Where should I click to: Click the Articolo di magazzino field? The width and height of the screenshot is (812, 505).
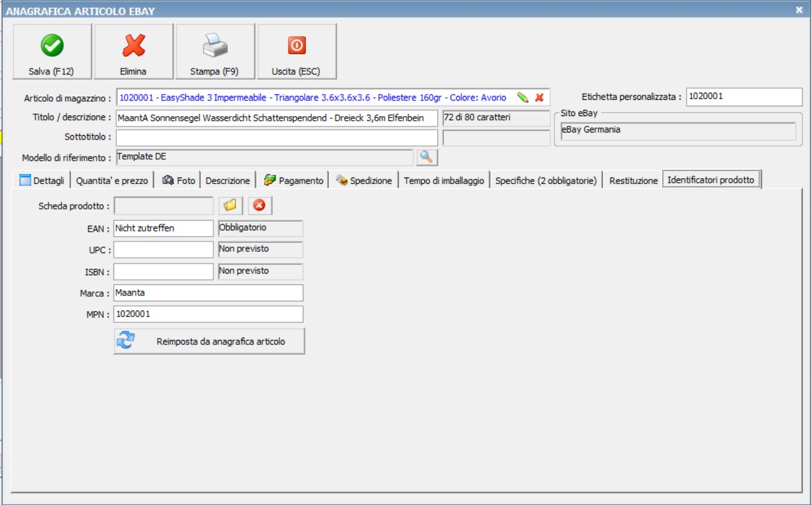click(x=333, y=97)
